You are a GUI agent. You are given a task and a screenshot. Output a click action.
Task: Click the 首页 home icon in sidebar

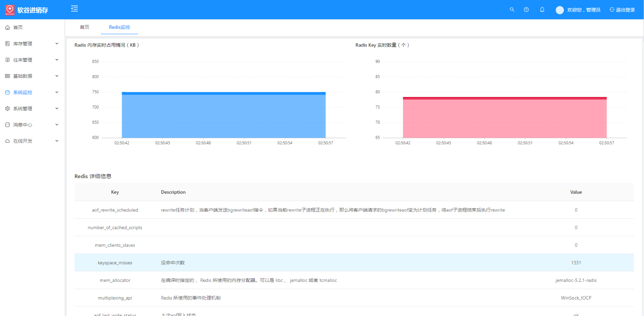(8, 27)
